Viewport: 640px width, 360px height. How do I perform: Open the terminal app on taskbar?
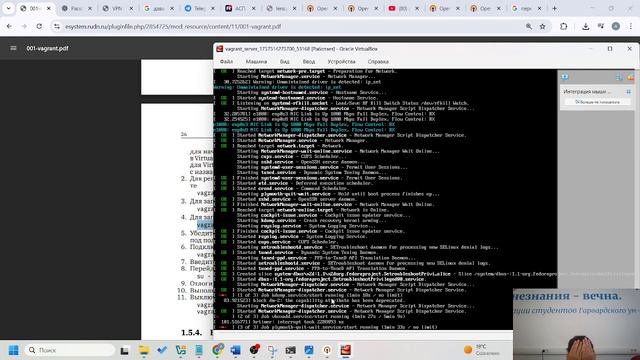(x=291, y=350)
